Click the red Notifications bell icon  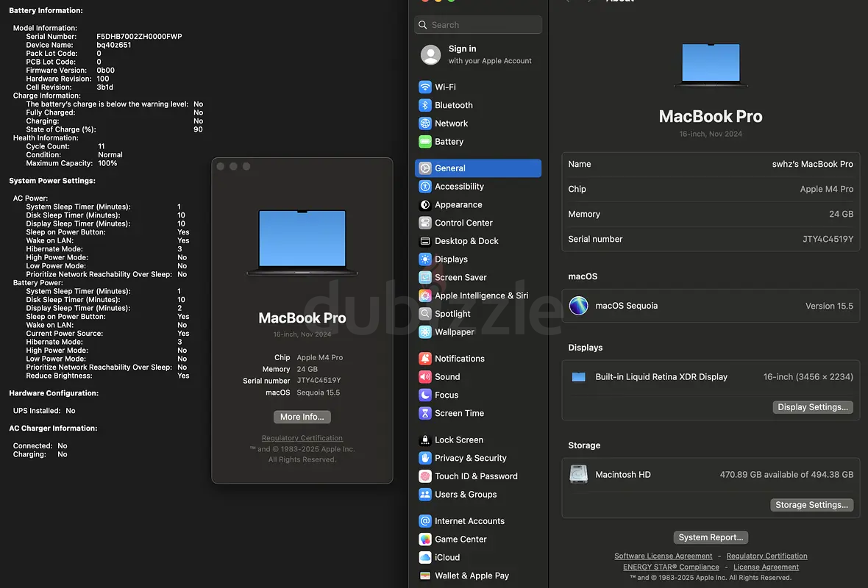coord(424,359)
